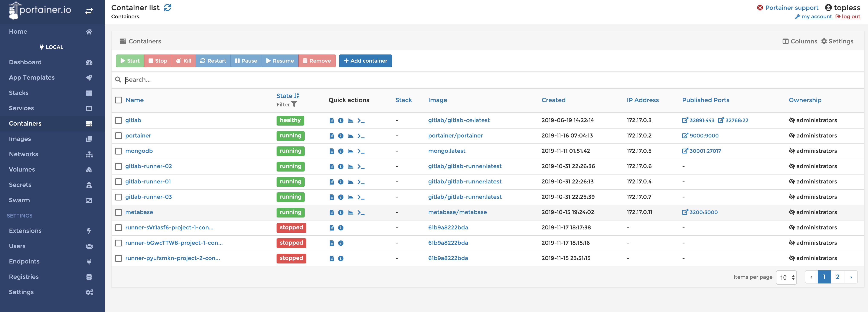This screenshot has height=312, width=868.
Task: Open logs icon for runner-sVr1asf6 container
Action: (x=332, y=228)
